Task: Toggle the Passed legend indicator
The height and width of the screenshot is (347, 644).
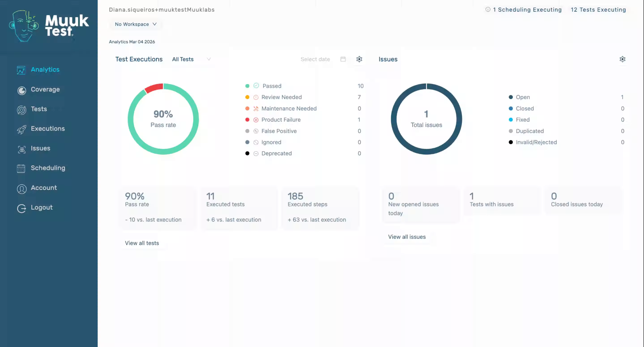Action: pyautogui.click(x=247, y=86)
